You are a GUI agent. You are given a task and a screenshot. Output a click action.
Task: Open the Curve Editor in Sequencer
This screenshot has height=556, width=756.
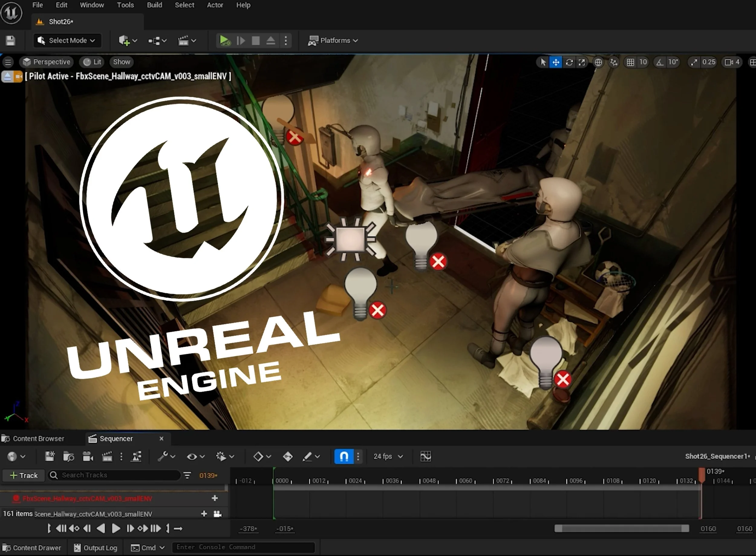pos(425,456)
